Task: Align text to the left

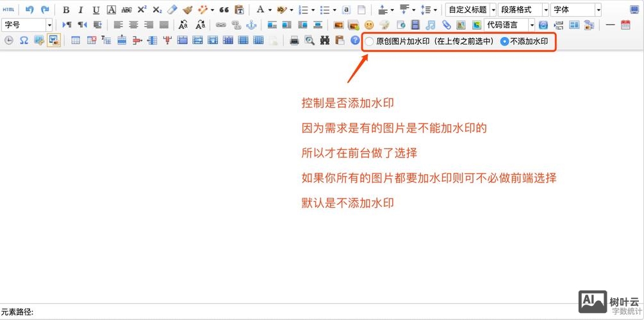Action: pyautogui.click(x=119, y=25)
